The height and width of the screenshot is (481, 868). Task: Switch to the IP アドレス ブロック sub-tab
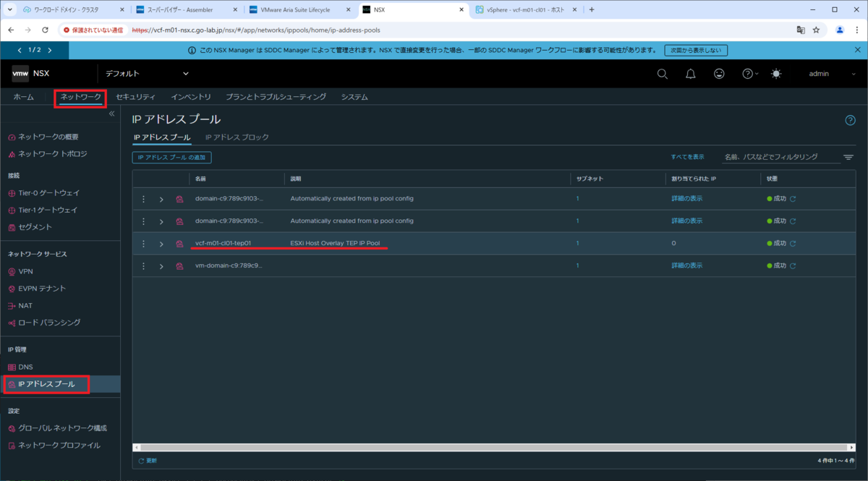(x=237, y=137)
